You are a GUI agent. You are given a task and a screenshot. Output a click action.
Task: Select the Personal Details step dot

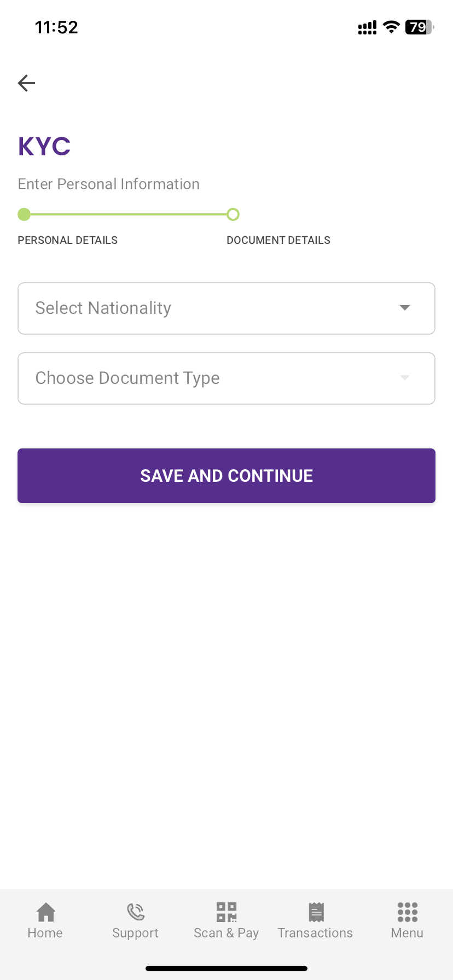pyautogui.click(x=24, y=214)
